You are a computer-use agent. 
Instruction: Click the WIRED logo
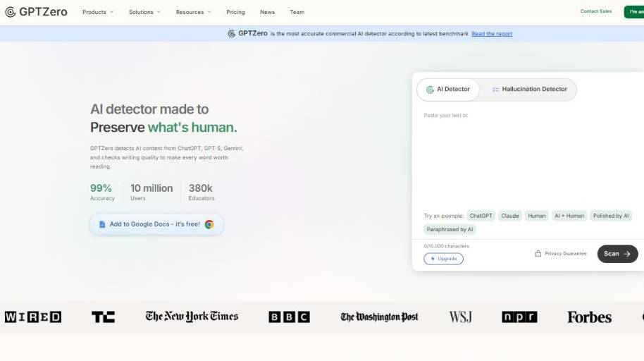click(x=33, y=317)
